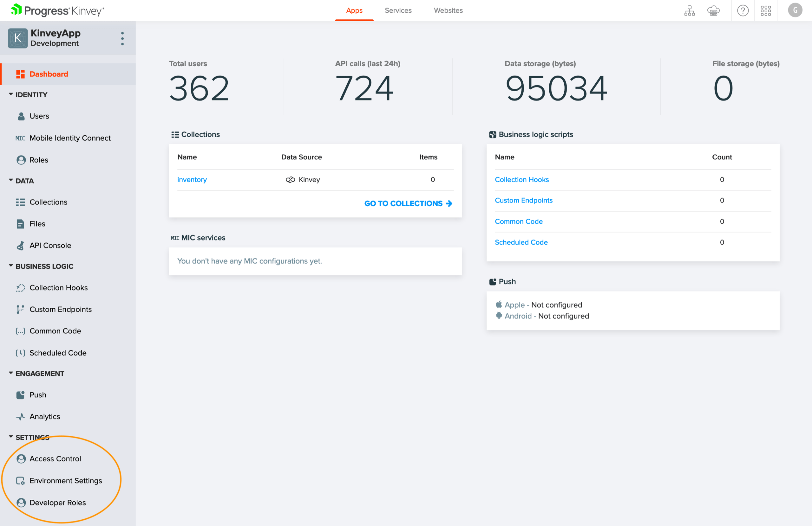
Task: Open the help question mark icon
Action: tap(743, 10)
